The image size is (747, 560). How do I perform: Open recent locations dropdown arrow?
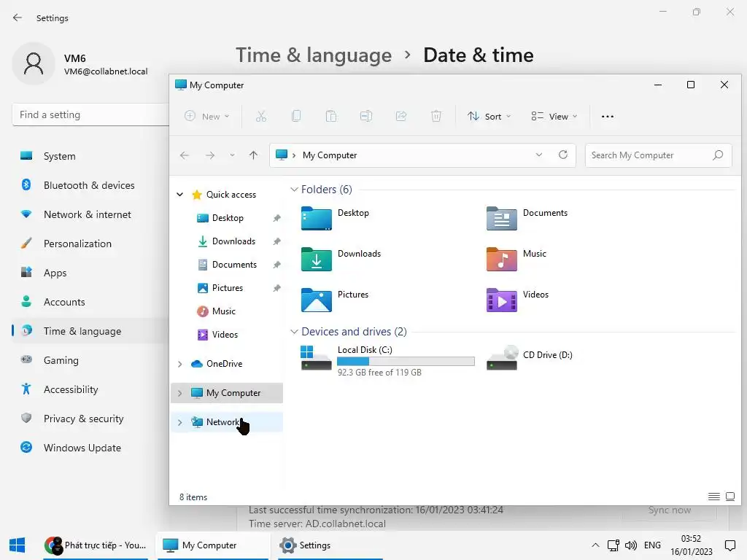click(x=232, y=155)
